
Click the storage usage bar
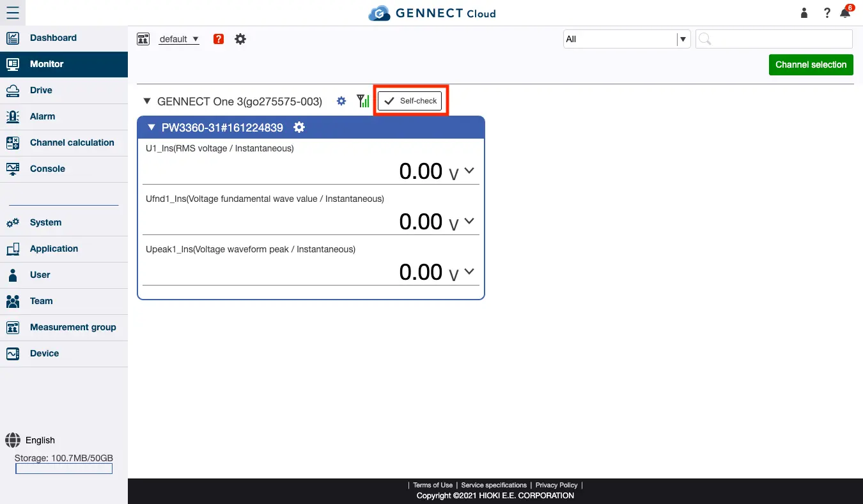pos(63,468)
